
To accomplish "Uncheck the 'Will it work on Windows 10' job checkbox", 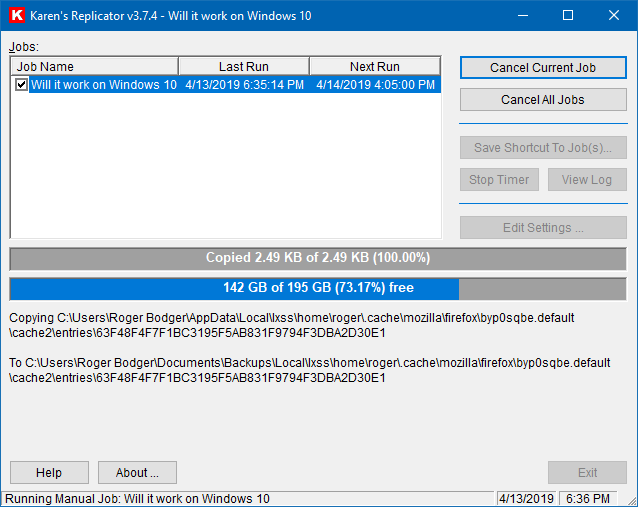I will 21,85.
